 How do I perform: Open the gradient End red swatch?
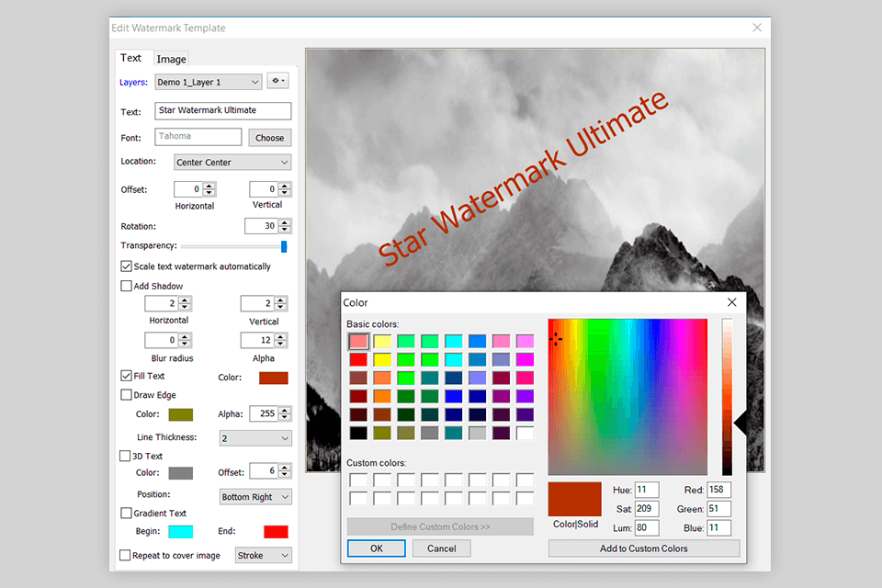click(x=276, y=531)
